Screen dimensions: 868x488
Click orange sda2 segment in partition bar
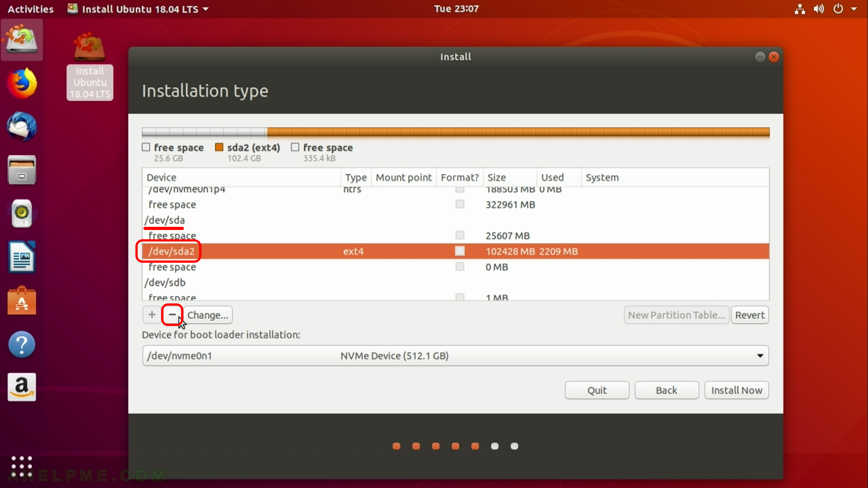click(518, 132)
